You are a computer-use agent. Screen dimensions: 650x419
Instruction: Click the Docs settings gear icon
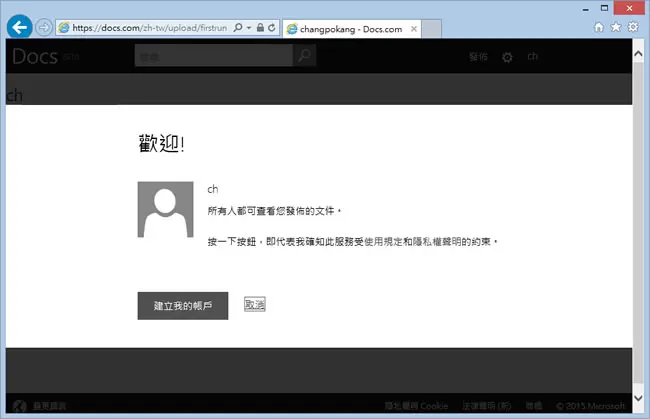(x=507, y=57)
